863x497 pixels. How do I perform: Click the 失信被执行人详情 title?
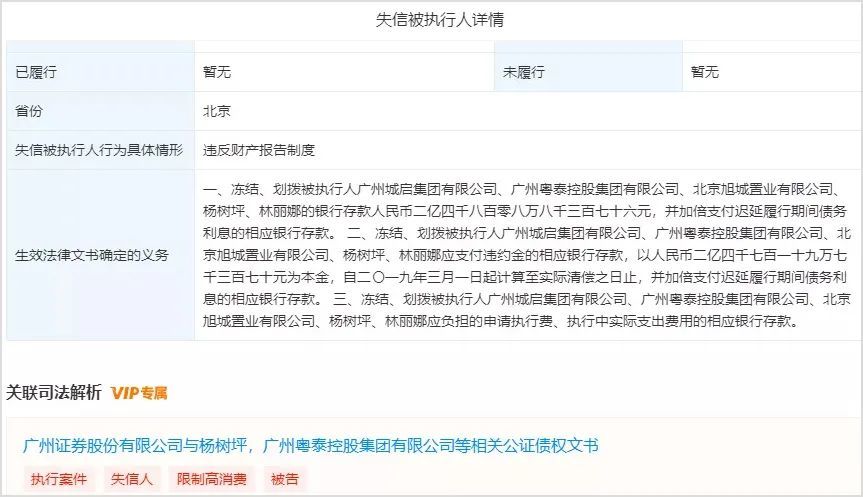[440, 20]
